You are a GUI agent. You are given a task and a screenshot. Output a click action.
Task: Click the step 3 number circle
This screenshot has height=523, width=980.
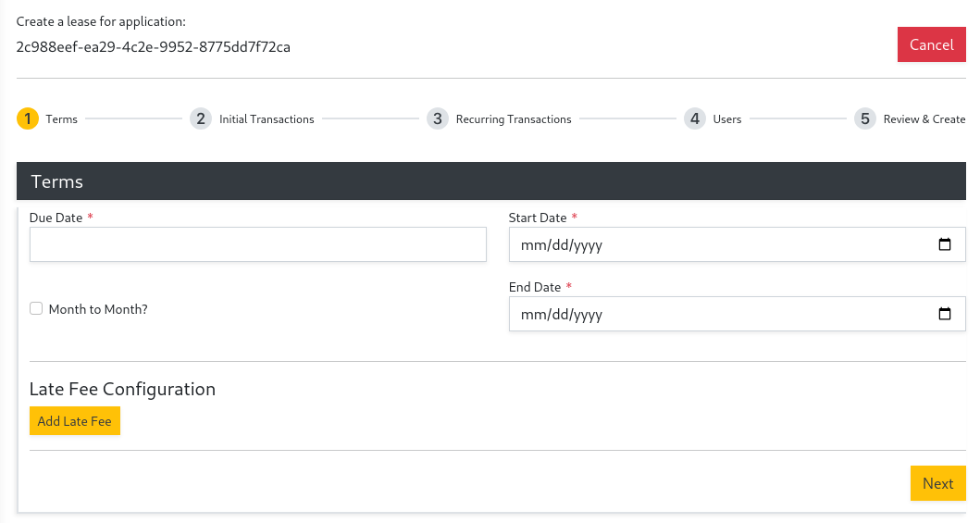[437, 118]
